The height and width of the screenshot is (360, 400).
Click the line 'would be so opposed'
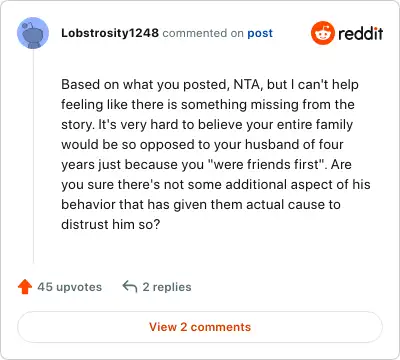(202, 145)
